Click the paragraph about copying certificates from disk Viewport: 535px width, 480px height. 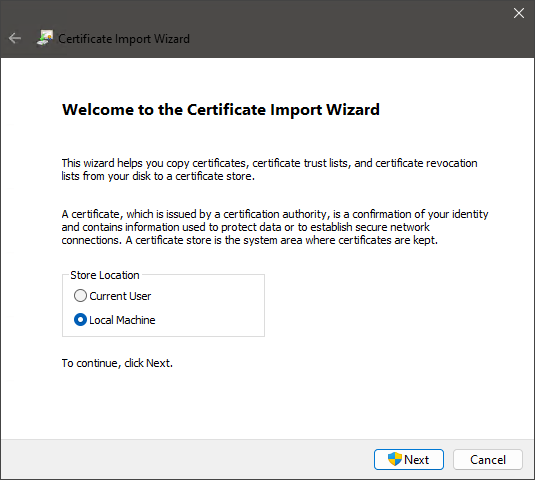coord(269,170)
